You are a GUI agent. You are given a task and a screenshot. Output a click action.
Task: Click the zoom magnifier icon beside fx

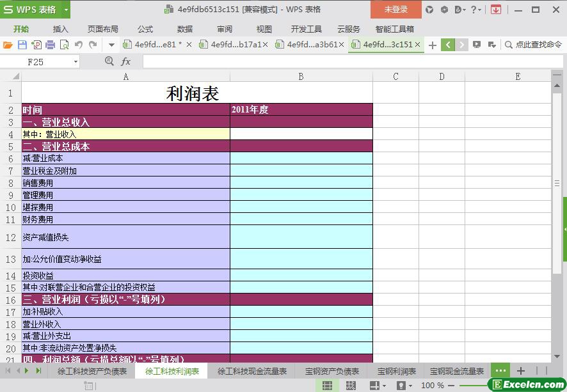109,61
